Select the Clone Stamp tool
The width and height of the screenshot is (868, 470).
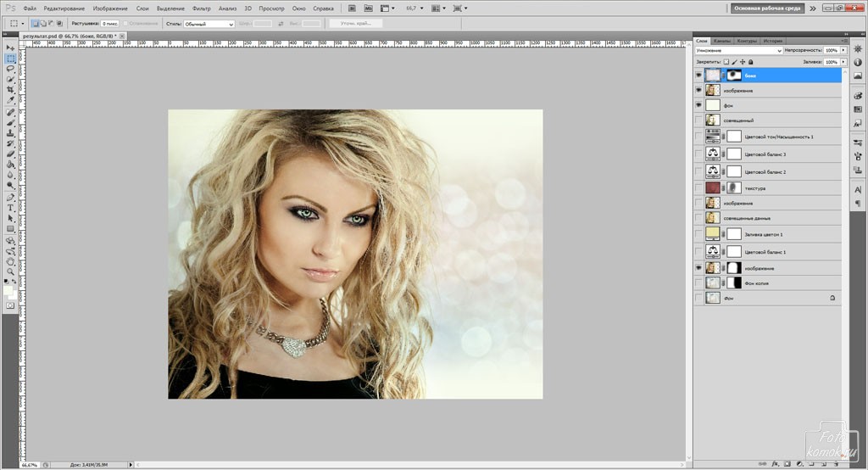point(10,133)
